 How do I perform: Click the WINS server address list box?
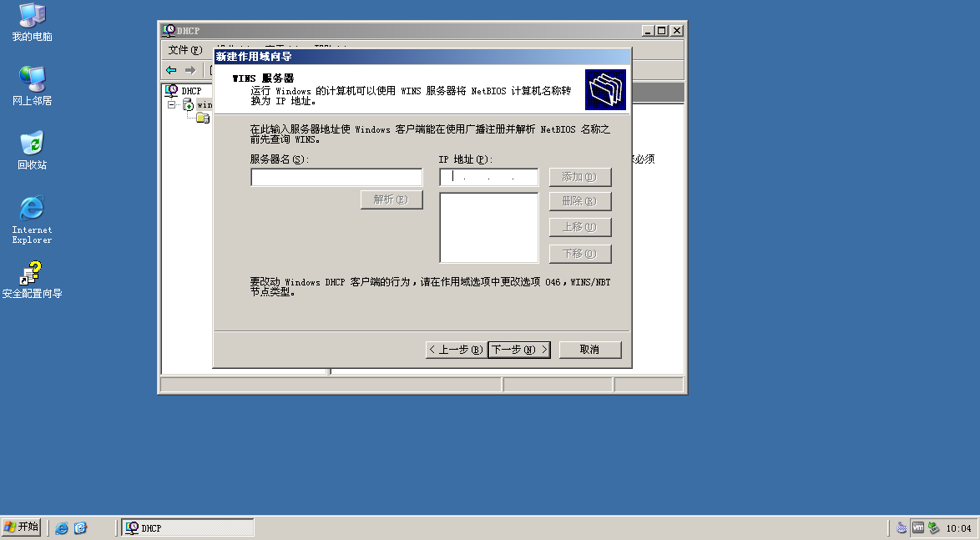(x=489, y=228)
